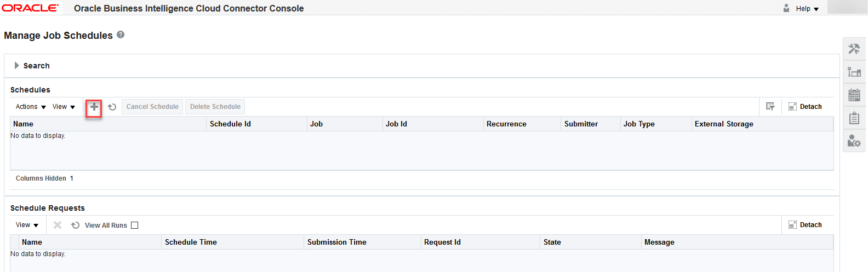This screenshot has width=868, height=272.
Task: Open the Schedules View dropdown menu
Action: point(64,107)
